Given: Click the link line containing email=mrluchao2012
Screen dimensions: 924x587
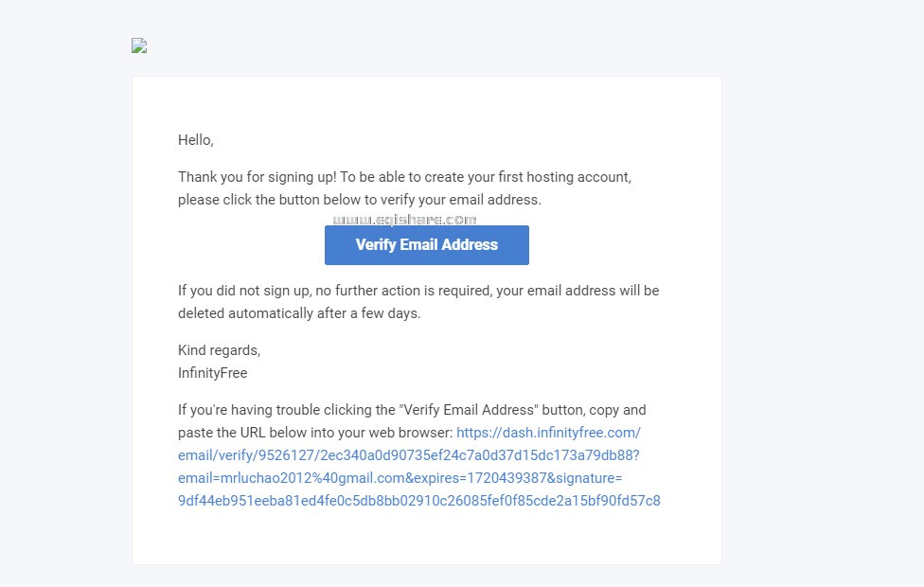Looking at the screenshot, I should [x=292, y=478].
